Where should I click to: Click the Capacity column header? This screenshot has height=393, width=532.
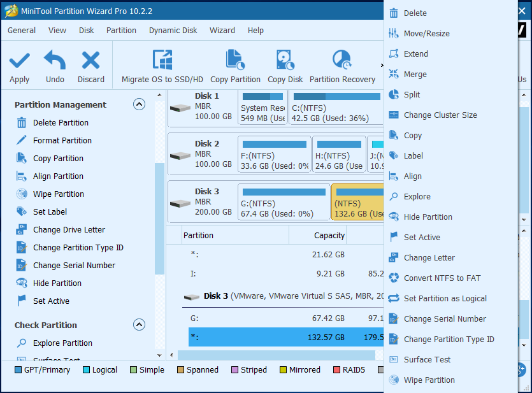click(317, 235)
